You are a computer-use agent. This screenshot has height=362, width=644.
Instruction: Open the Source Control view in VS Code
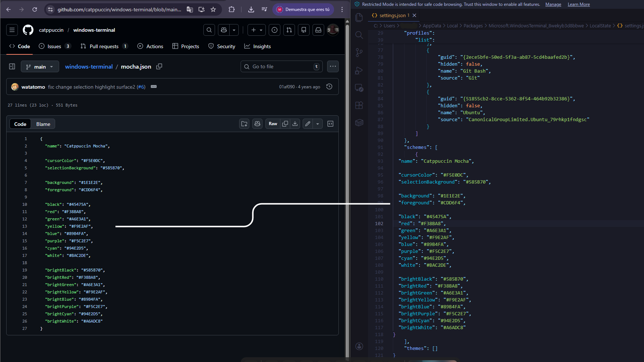pyautogui.click(x=359, y=53)
